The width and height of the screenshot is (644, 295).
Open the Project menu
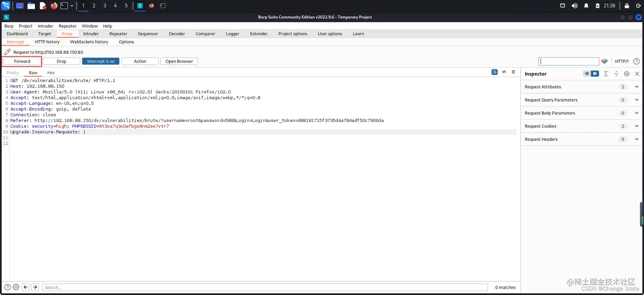tap(26, 26)
